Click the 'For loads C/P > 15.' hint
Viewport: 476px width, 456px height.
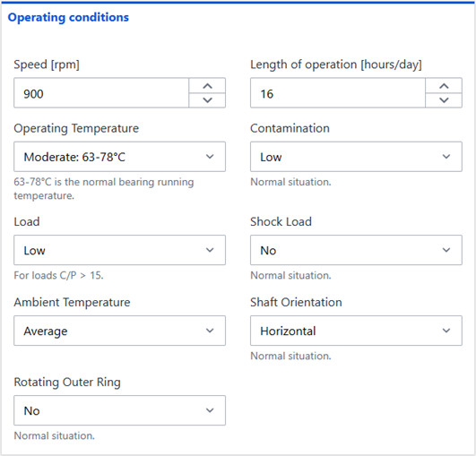58,275
